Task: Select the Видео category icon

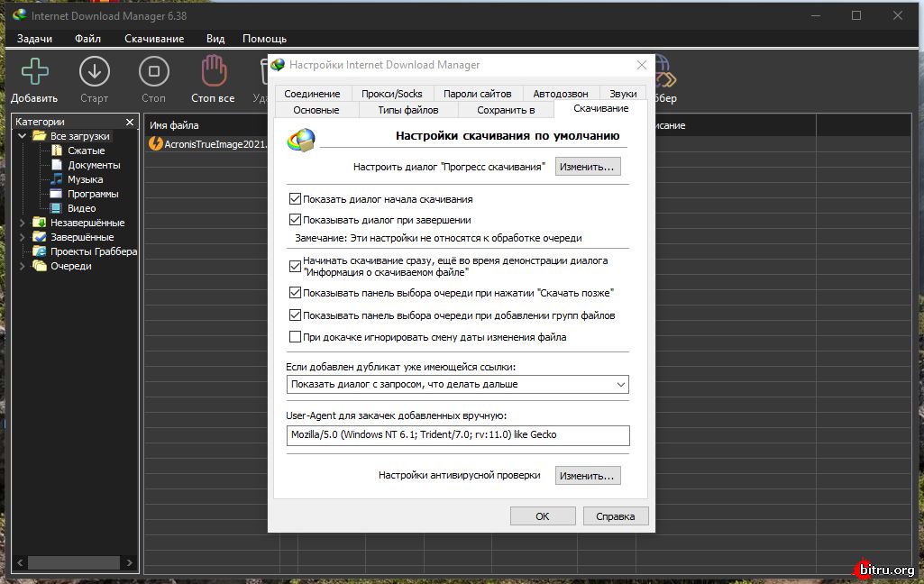Action: tap(57, 208)
